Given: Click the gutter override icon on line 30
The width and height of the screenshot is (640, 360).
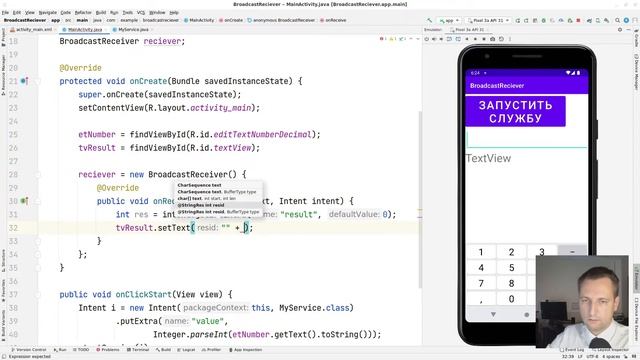Looking at the screenshot, I should coord(24,201).
